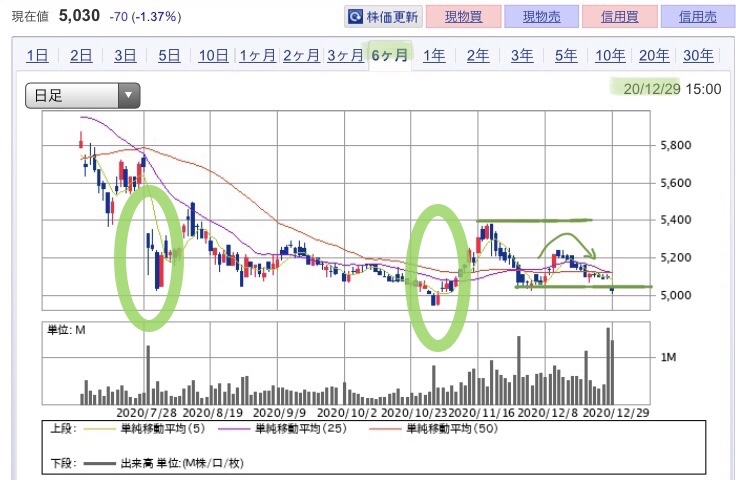The height and width of the screenshot is (480, 749).
Task: Select the 1ヶ月 period tab
Action: click(257, 55)
